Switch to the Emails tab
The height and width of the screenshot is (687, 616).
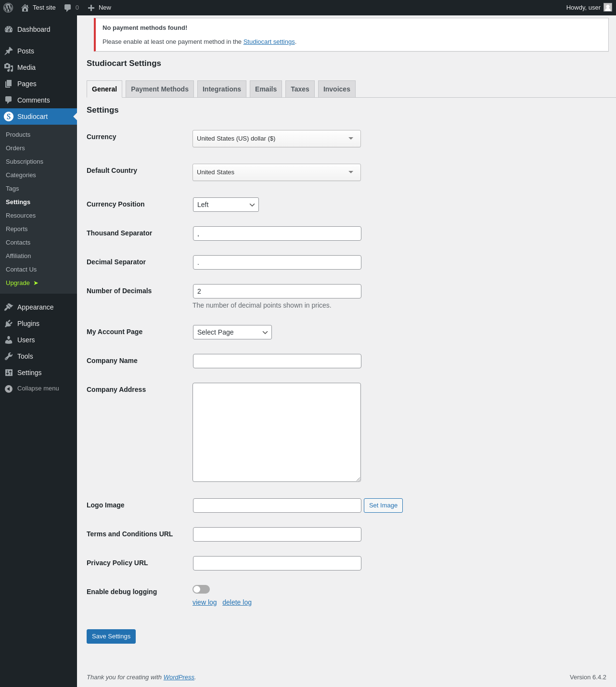coord(266,89)
